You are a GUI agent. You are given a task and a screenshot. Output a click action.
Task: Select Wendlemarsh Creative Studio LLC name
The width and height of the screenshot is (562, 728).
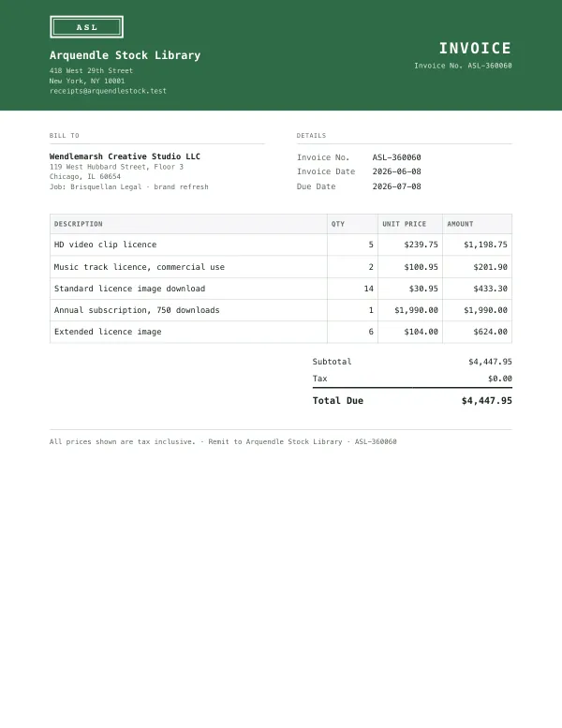click(125, 156)
